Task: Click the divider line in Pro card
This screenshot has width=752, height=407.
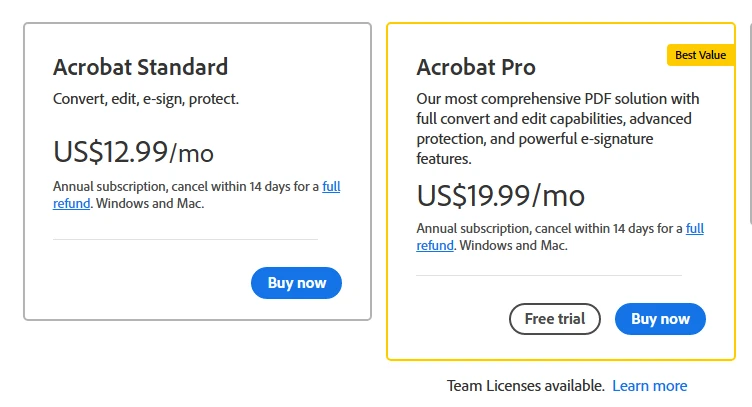Action: (549, 275)
